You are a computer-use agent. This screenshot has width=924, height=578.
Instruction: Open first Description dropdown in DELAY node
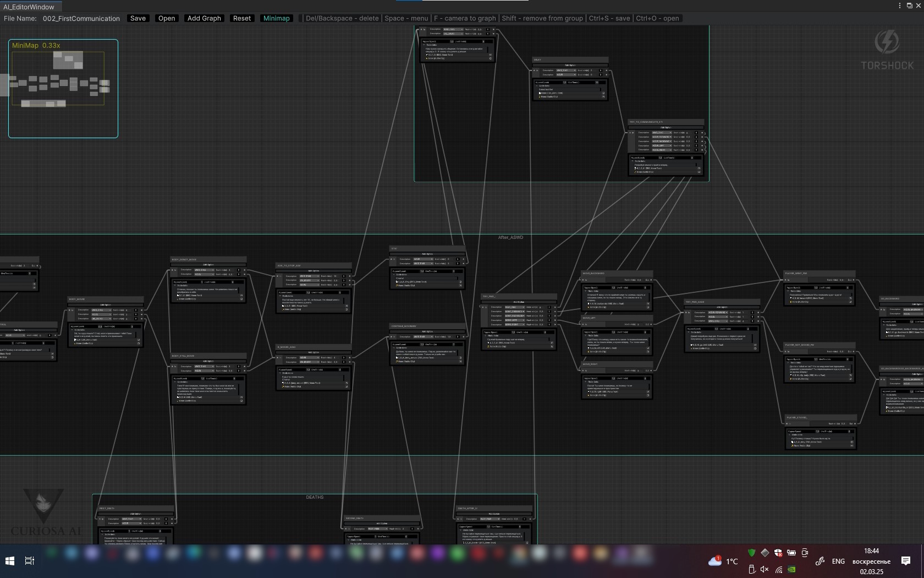(x=566, y=70)
